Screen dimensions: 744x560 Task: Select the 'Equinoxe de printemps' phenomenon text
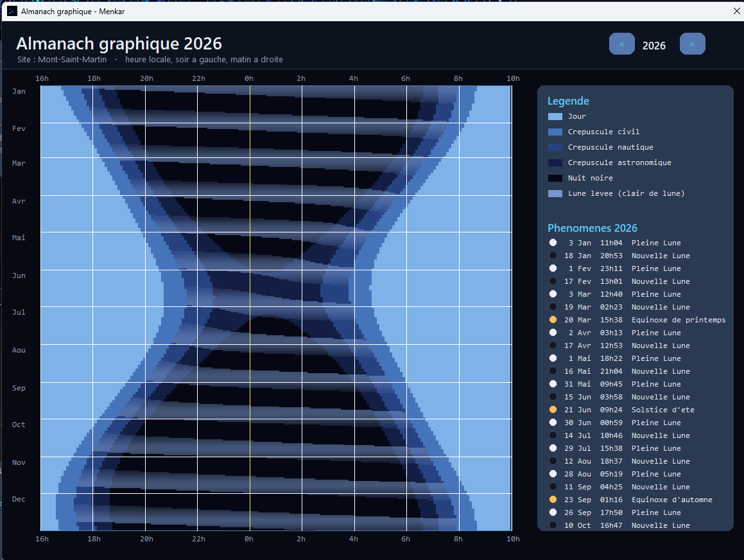tap(679, 320)
